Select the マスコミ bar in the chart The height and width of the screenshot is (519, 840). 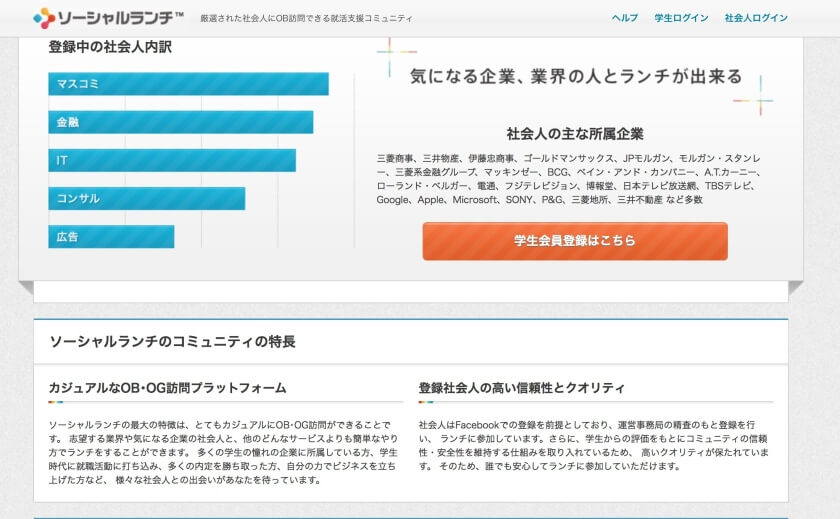tap(189, 84)
